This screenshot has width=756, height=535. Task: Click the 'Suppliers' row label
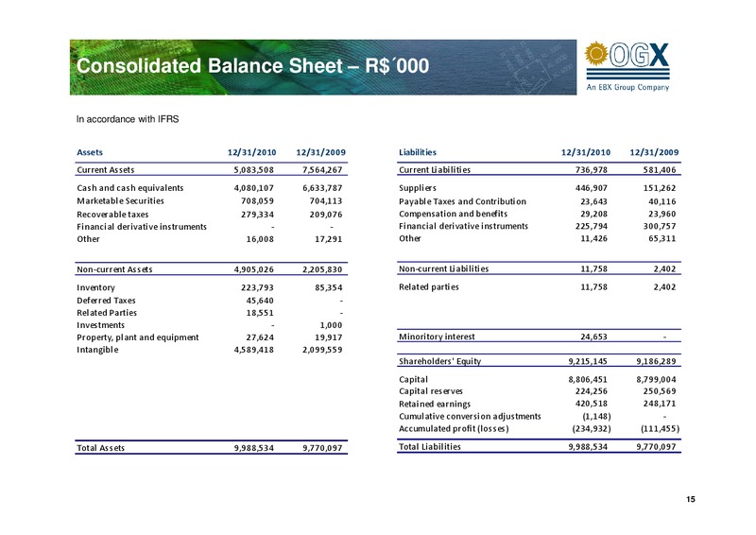pos(418,188)
